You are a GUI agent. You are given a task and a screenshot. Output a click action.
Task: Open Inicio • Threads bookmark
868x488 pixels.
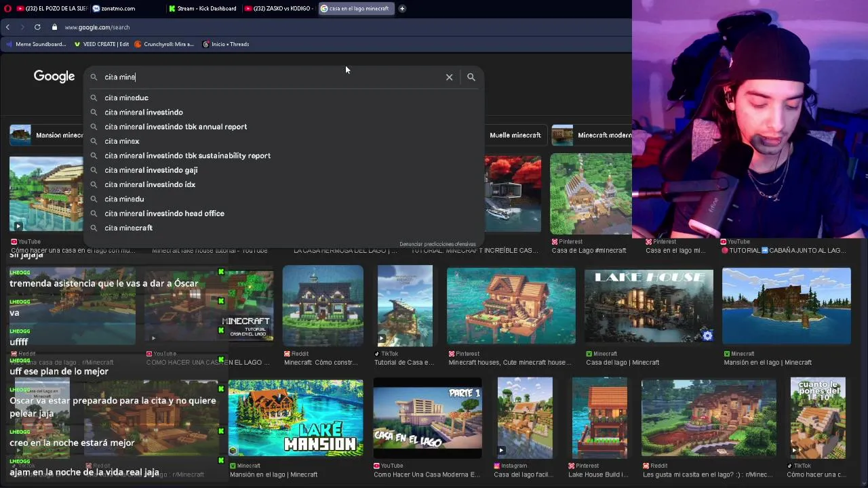pos(225,44)
